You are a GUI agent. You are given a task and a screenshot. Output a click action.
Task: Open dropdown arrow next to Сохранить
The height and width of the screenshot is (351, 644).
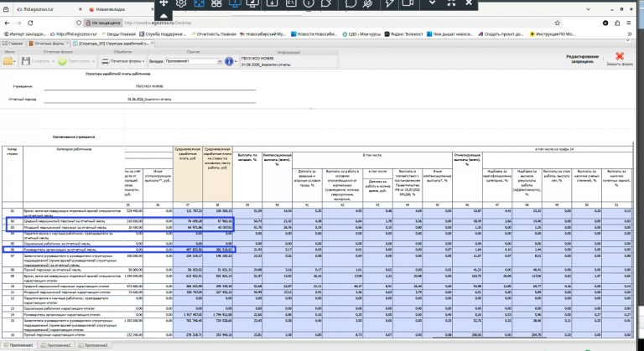click(x=54, y=62)
